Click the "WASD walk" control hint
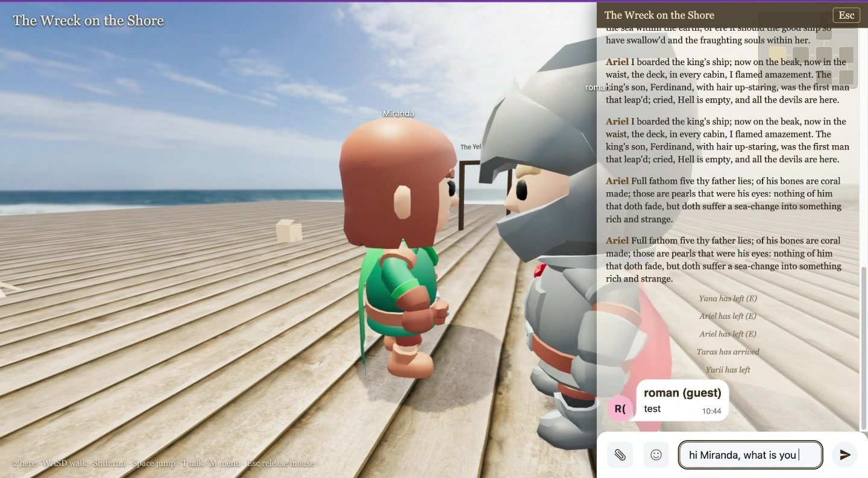Screen dimensions: 868x478 pos(64,464)
